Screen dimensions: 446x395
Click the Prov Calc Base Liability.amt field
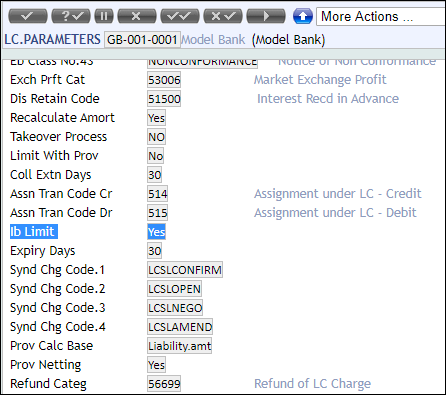[x=179, y=346]
